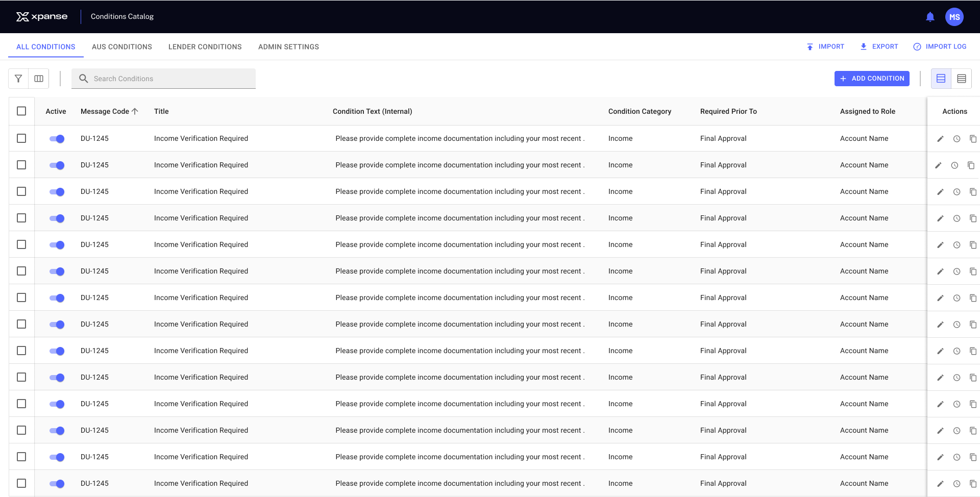Click the Required Prior To column header
The width and height of the screenshot is (980, 497).
728,111
